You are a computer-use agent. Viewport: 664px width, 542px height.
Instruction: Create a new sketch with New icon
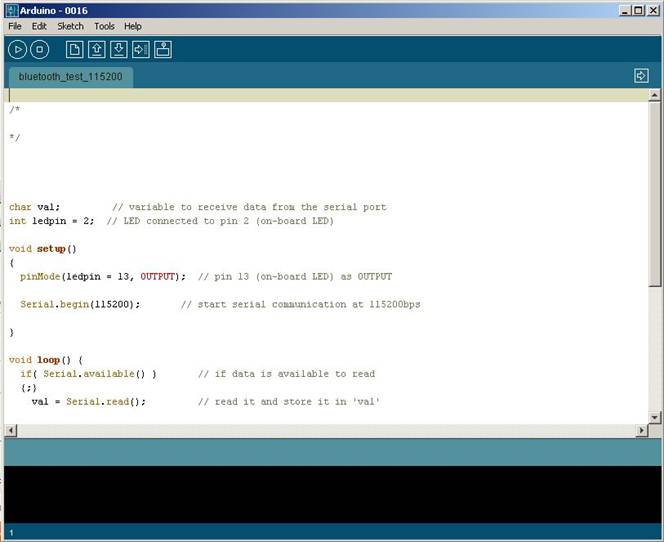75,50
